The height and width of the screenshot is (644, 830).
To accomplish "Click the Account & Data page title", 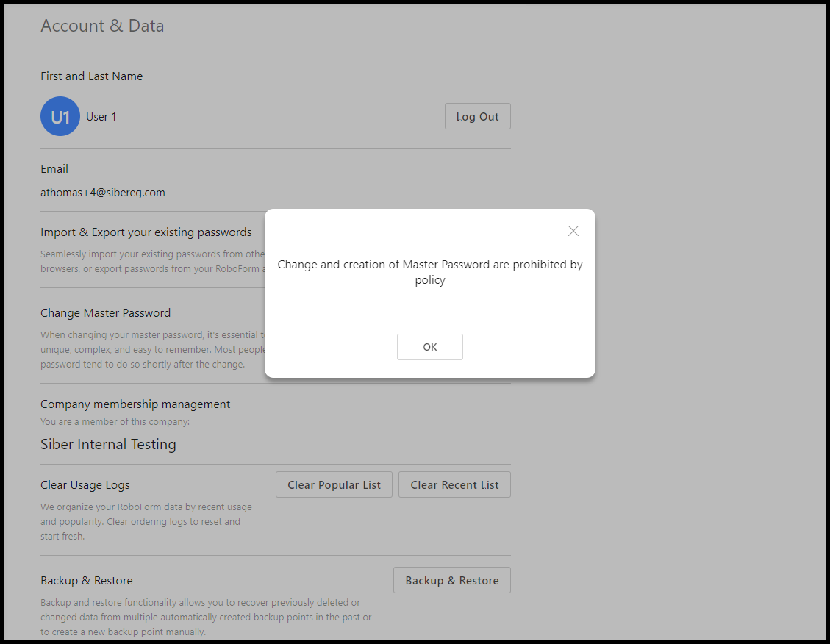I will pyautogui.click(x=102, y=26).
